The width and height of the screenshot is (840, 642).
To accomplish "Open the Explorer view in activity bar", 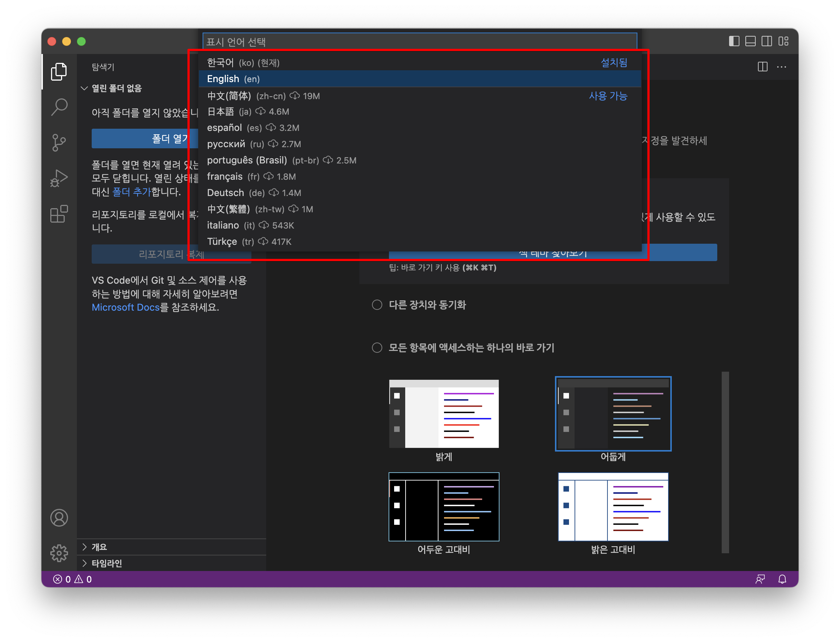I will (58, 71).
